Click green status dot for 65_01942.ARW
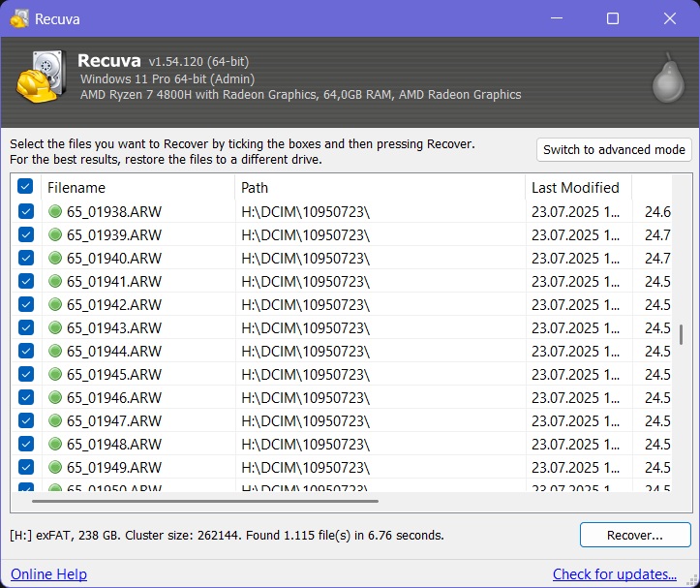The image size is (700, 588). point(55,304)
